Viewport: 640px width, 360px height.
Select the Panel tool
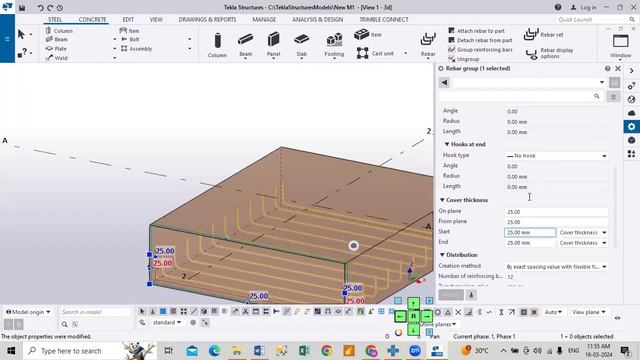click(273, 45)
